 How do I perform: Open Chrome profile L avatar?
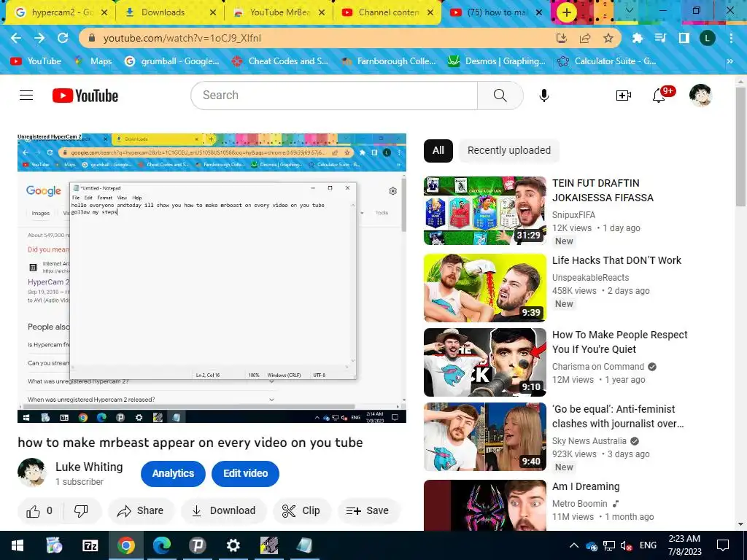coord(707,38)
